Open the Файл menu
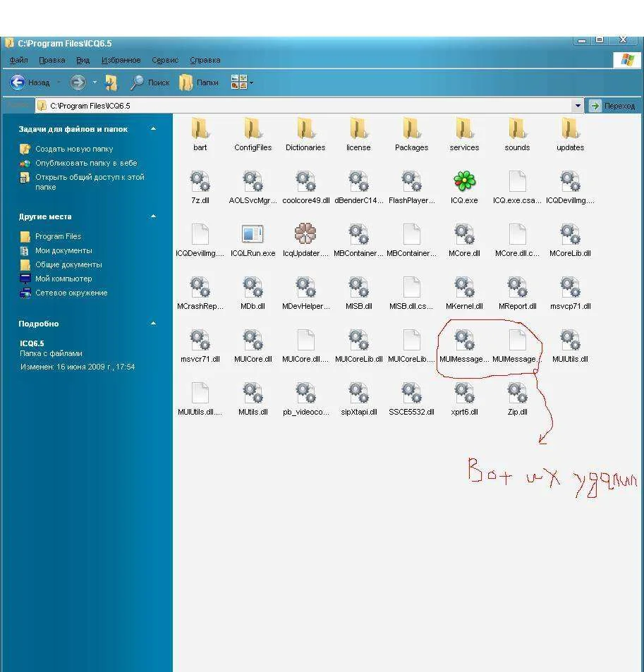 tap(18, 60)
